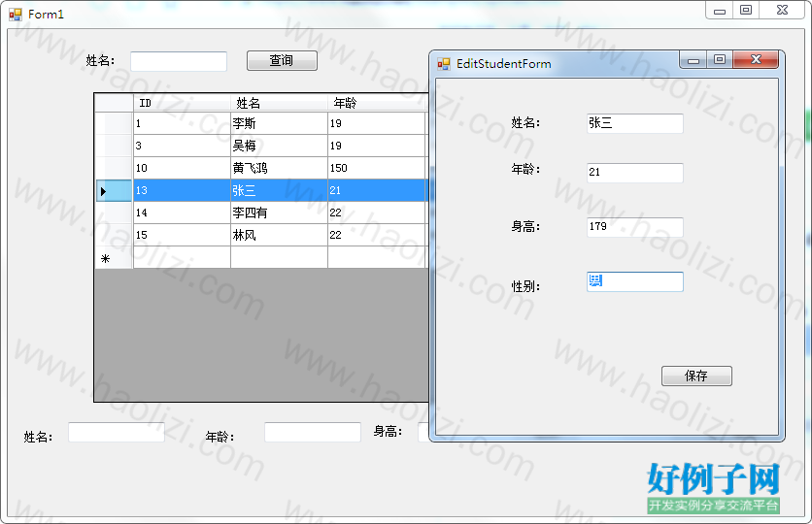This screenshot has height=524, width=812.
Task: Click the age cell showing 150
Action: (x=377, y=168)
